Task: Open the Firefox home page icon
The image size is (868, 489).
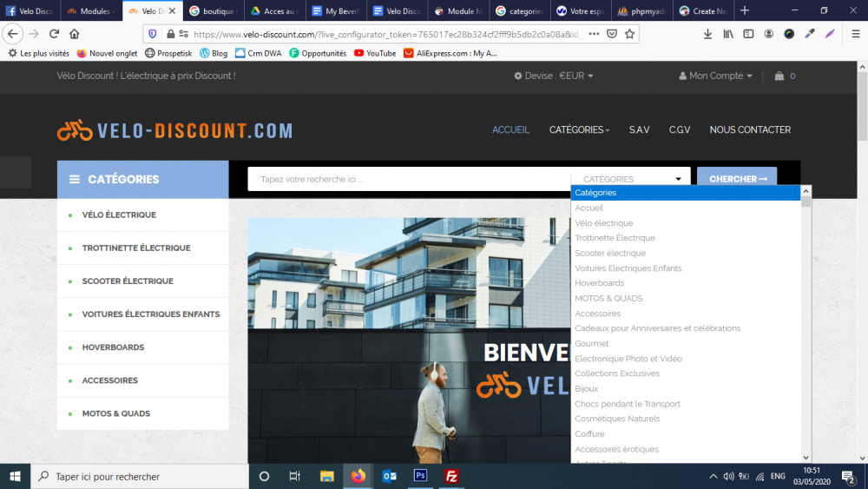Action: (x=74, y=34)
